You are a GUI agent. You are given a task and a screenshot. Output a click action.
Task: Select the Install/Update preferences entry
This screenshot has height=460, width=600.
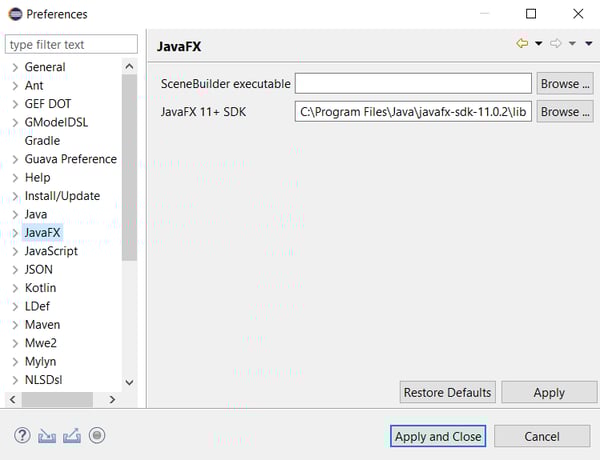62,196
